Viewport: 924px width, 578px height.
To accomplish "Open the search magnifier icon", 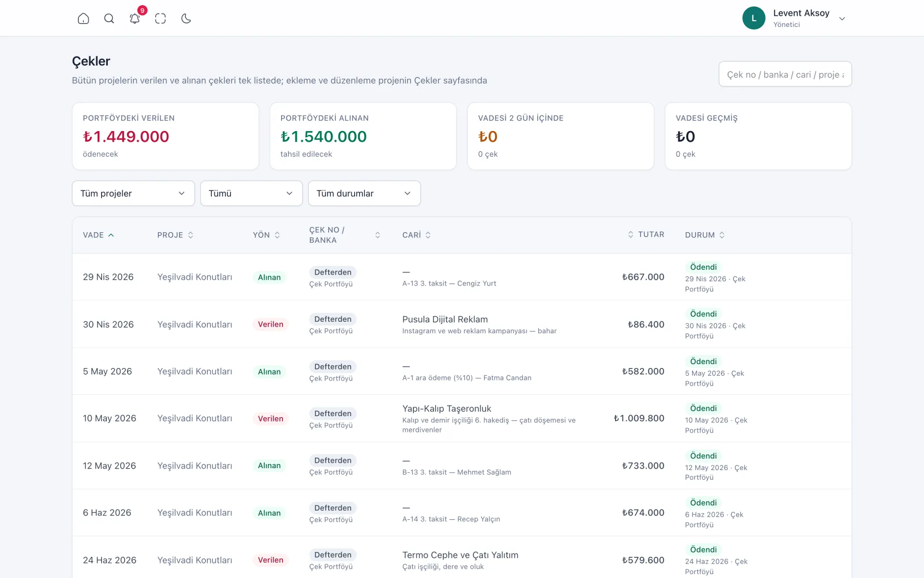I will 109,18.
